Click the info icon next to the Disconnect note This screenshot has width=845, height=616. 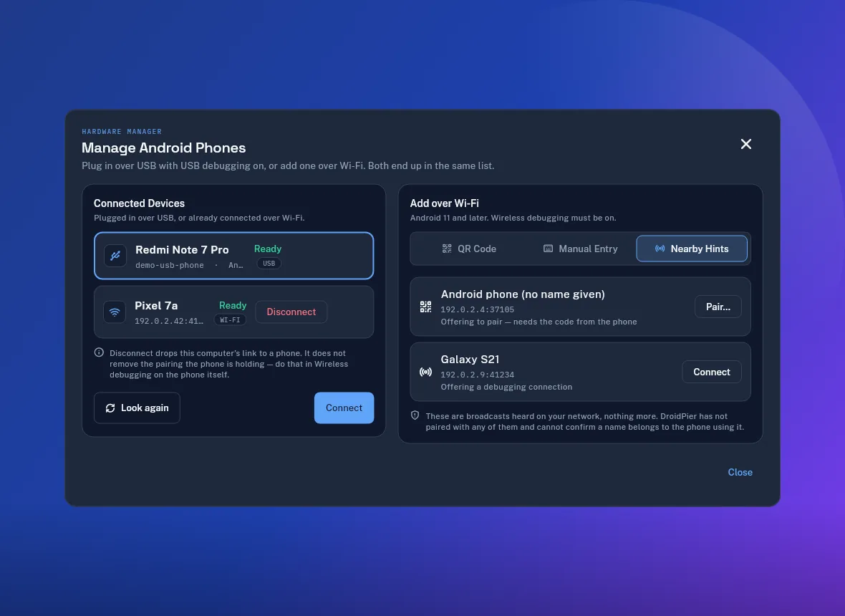click(x=99, y=352)
